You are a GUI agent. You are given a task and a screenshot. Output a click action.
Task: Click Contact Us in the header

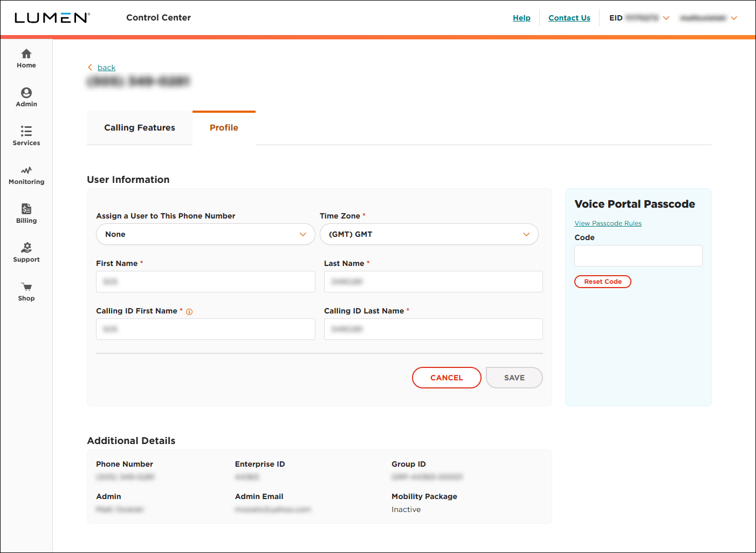[x=569, y=18]
